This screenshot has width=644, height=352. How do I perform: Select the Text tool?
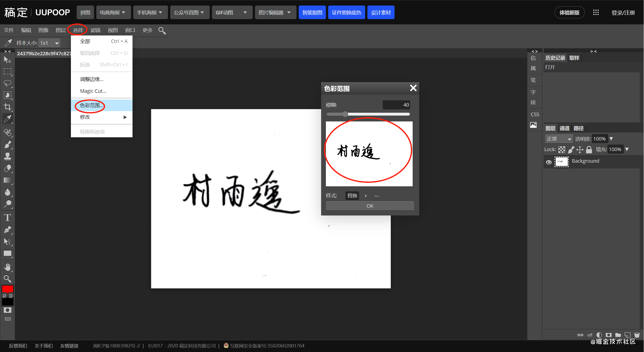pyautogui.click(x=8, y=217)
